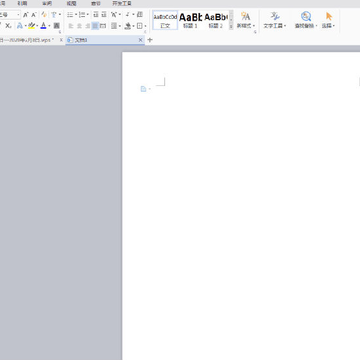The width and height of the screenshot is (360, 360).
Task: Open the styles group dialog launcher
Action: pos(255,32)
